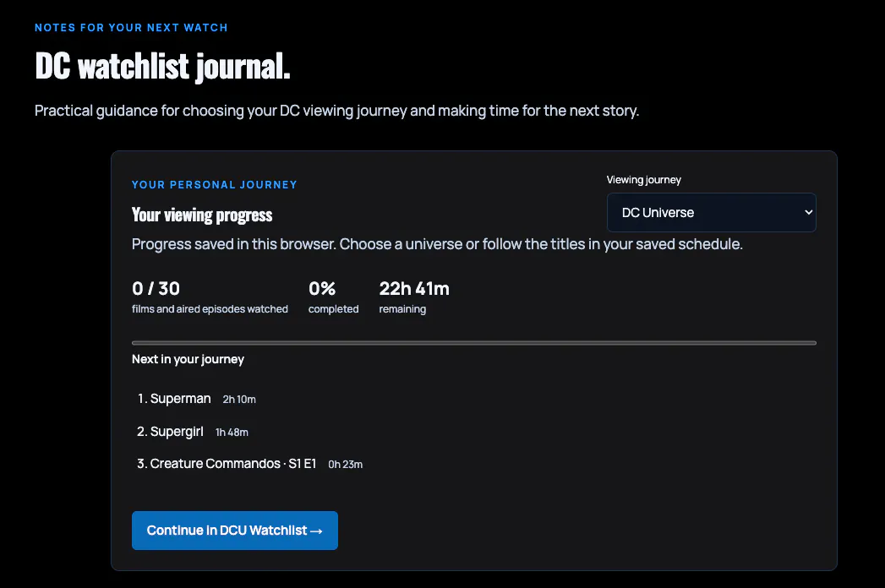Click the 2h 10m runtime of Superman
Image resolution: width=885 pixels, height=588 pixels.
[239, 400]
